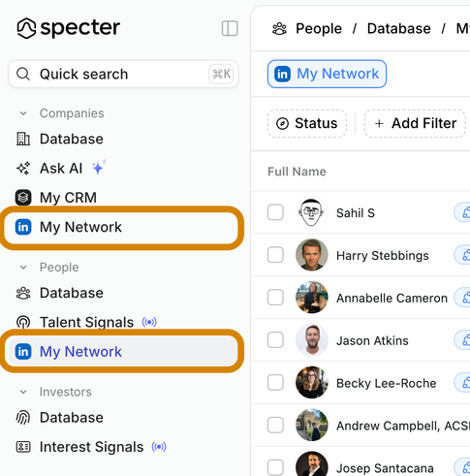Click the Add Filter button
The width and height of the screenshot is (470, 476).
pyautogui.click(x=415, y=123)
